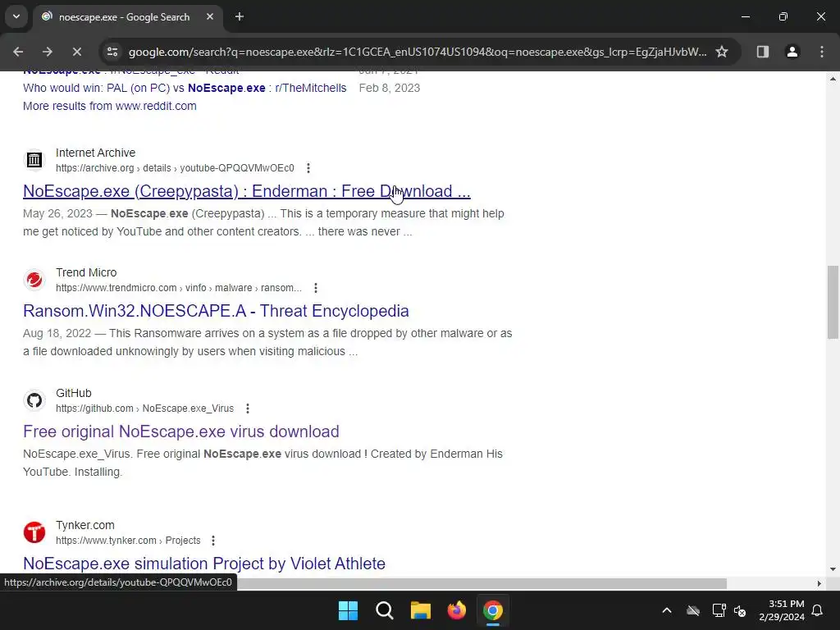Click the horizontal scroll right arrow
The height and width of the screenshot is (630, 840).
tap(819, 583)
